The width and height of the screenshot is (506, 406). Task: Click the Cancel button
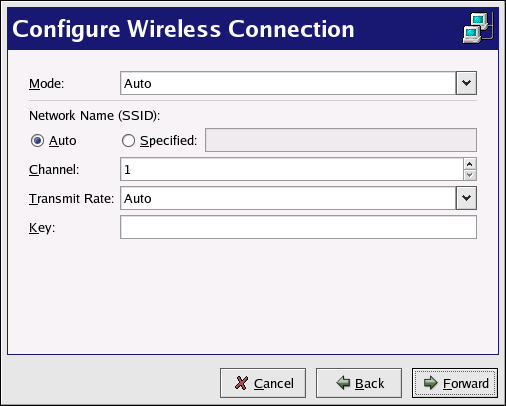click(x=263, y=383)
